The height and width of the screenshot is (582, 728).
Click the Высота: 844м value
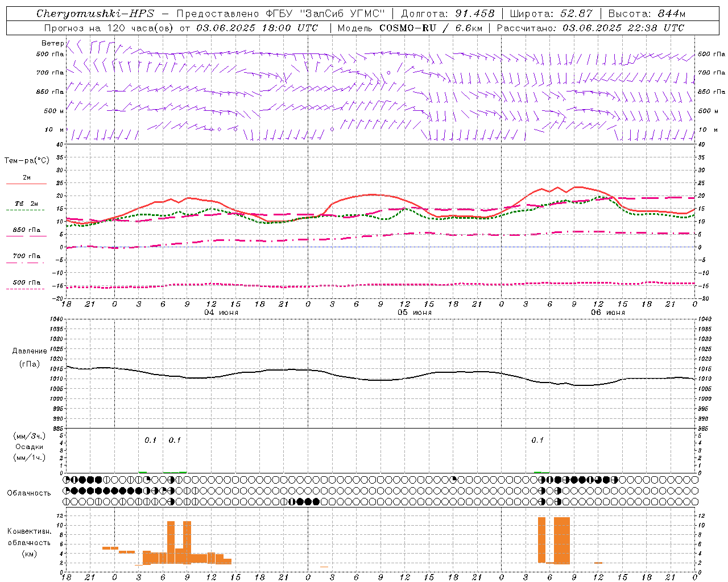(x=647, y=14)
